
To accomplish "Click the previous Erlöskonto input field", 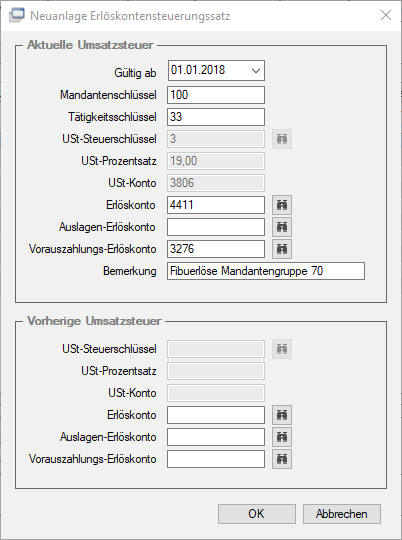I will click(x=216, y=415).
